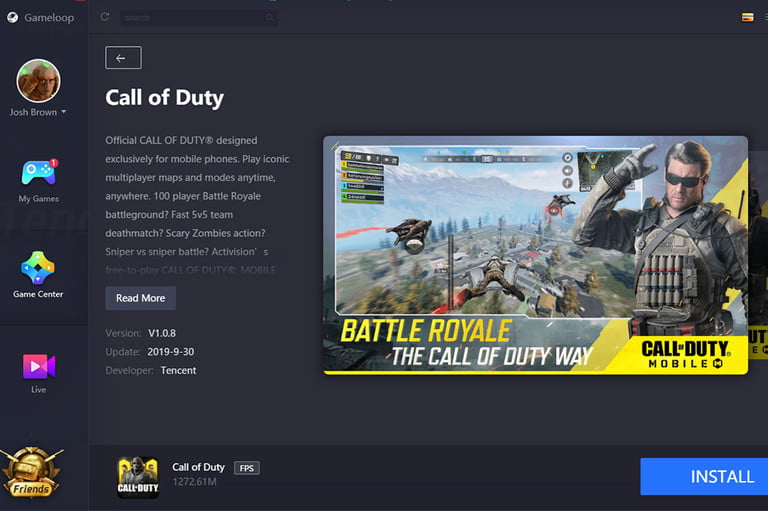Focus the search input field
Image resolution: width=768 pixels, height=511 pixels.
(x=198, y=18)
